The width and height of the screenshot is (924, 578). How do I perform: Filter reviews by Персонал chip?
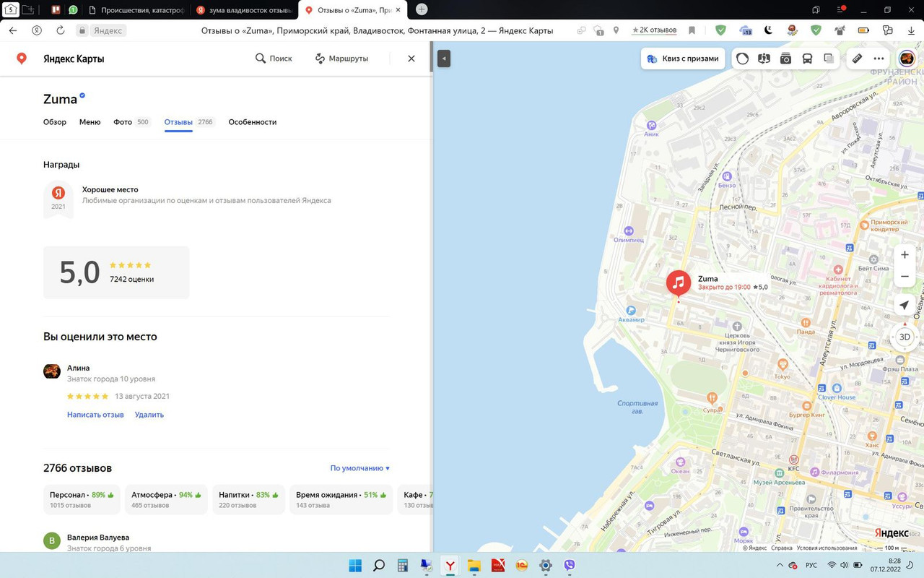82,499
